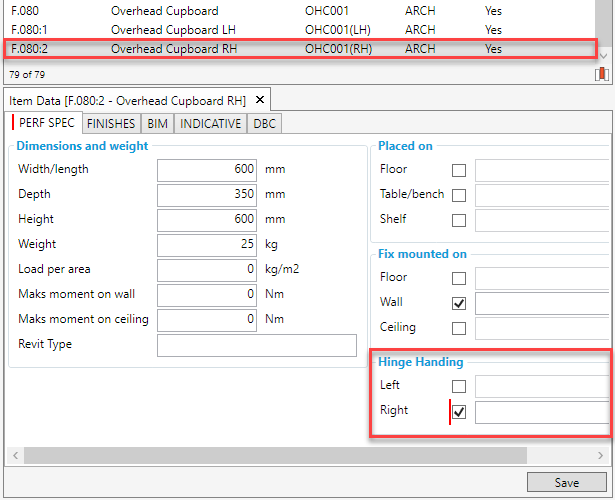615x500 pixels.
Task: Check Table/bench under Placed on
Action: 459,195
